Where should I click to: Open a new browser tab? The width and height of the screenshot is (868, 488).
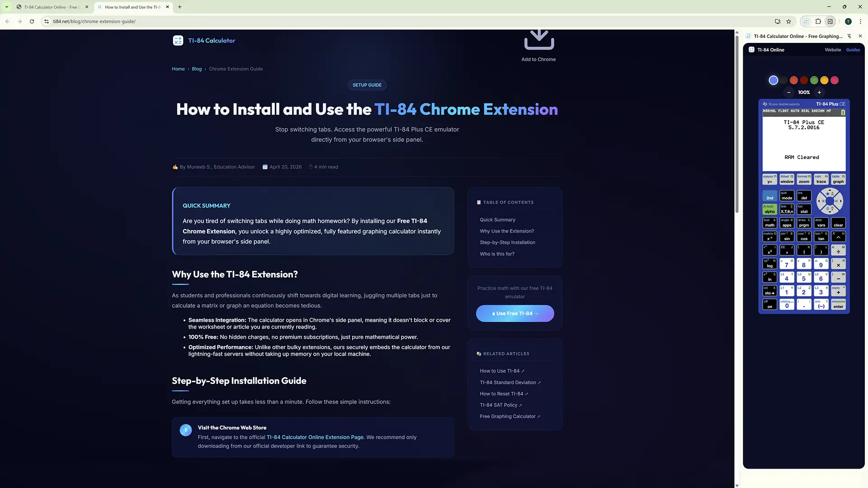179,7
